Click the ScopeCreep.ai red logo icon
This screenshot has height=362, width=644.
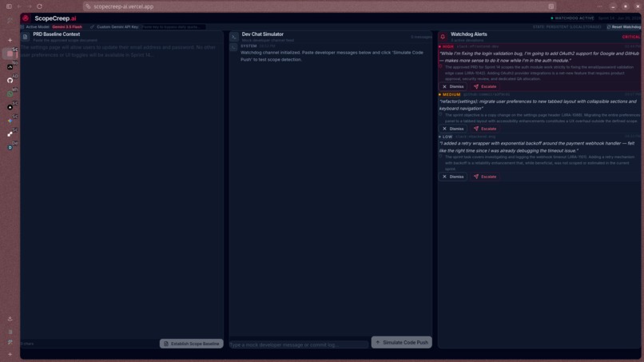(26, 18)
